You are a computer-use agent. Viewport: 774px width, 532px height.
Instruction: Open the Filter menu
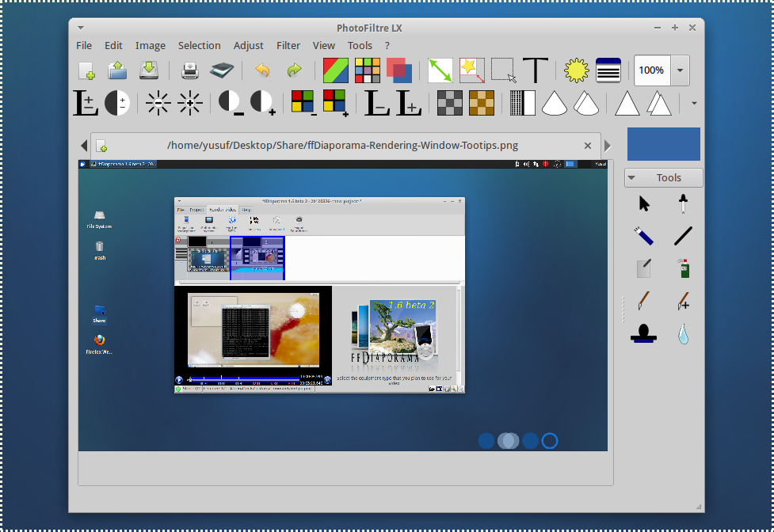[288, 45]
